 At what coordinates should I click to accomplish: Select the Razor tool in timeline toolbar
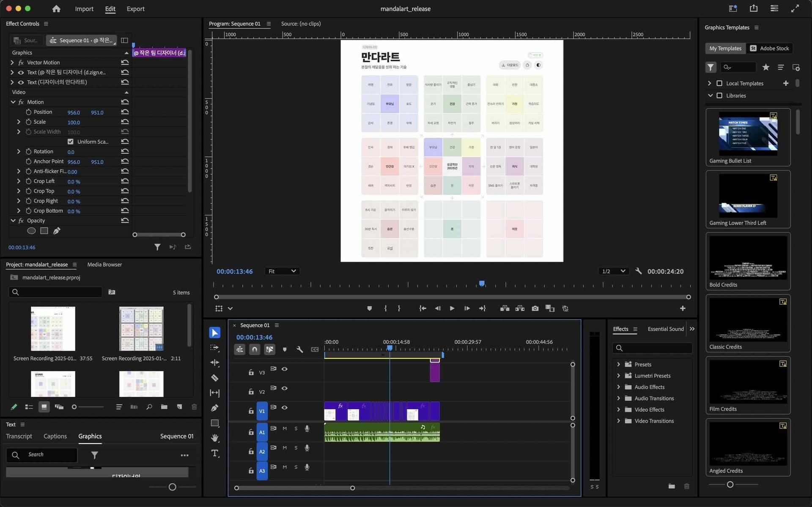[x=214, y=377]
